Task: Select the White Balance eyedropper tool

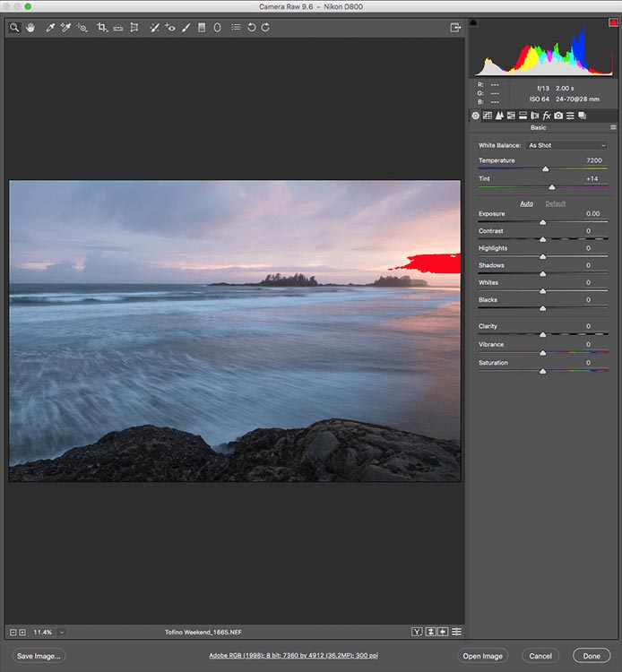Action: (50, 28)
